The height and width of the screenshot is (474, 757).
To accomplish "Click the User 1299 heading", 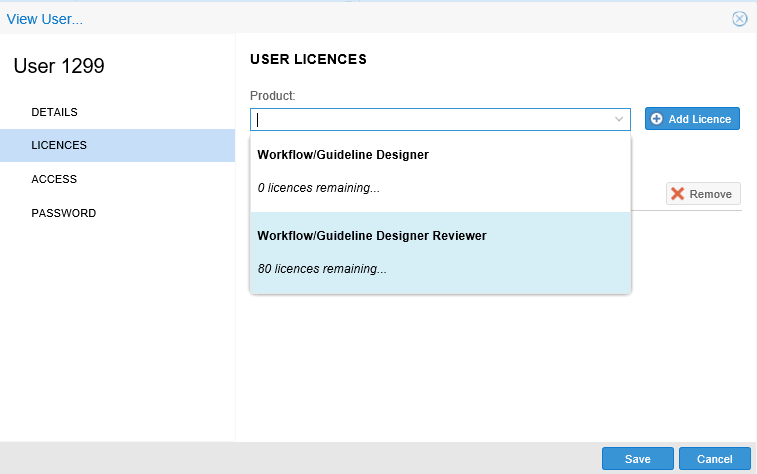I will [59, 67].
